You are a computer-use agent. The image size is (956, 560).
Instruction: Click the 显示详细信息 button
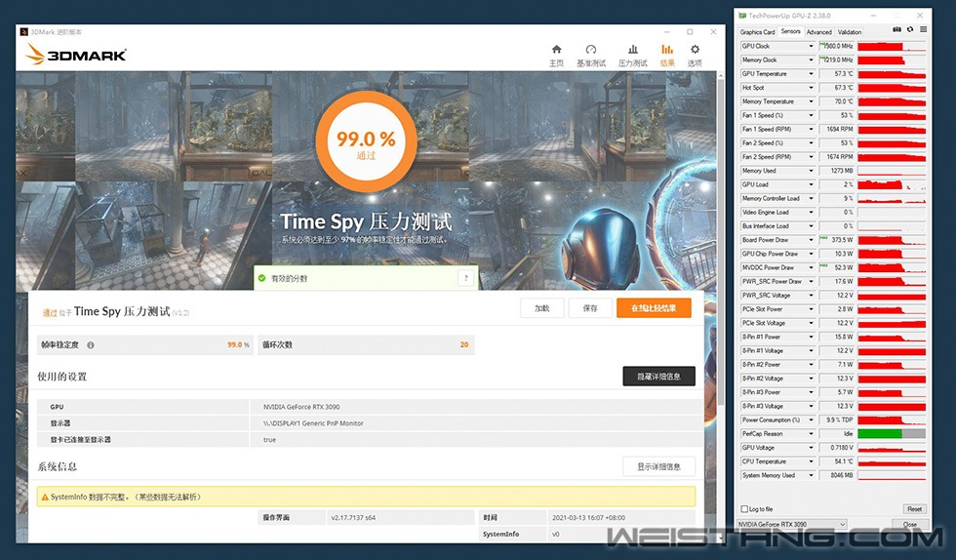tap(659, 466)
